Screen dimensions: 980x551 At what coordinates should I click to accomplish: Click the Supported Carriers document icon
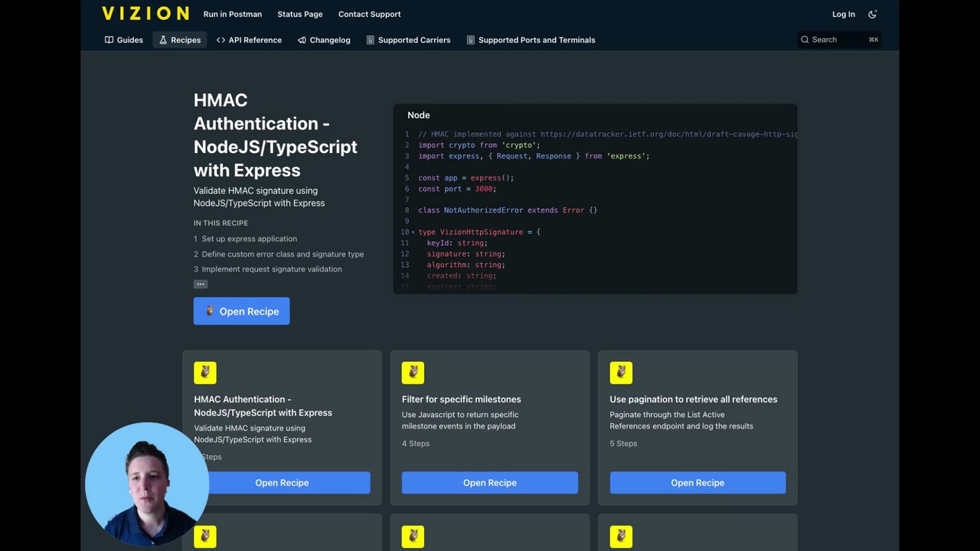[x=371, y=40]
